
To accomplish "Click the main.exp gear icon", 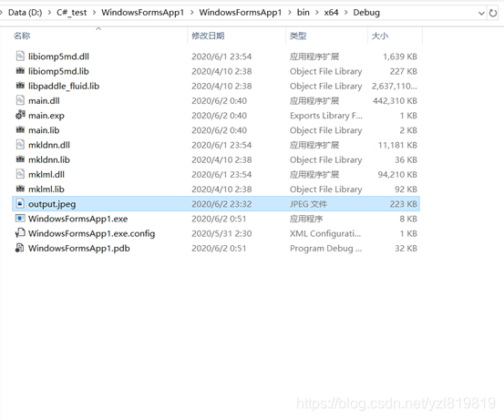I will 20,115.
